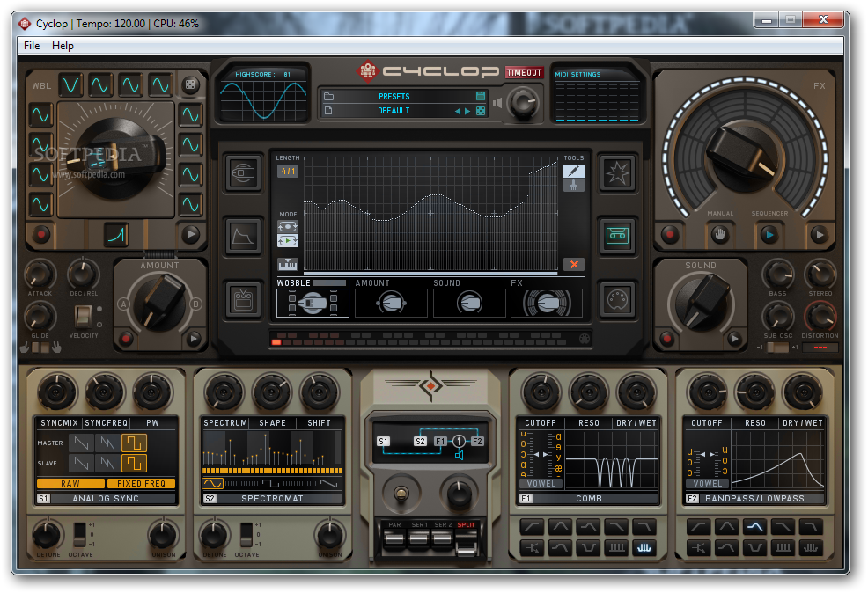Toggle VOWEL in the F2 filter
The width and height of the screenshot is (868, 593).
click(x=708, y=484)
